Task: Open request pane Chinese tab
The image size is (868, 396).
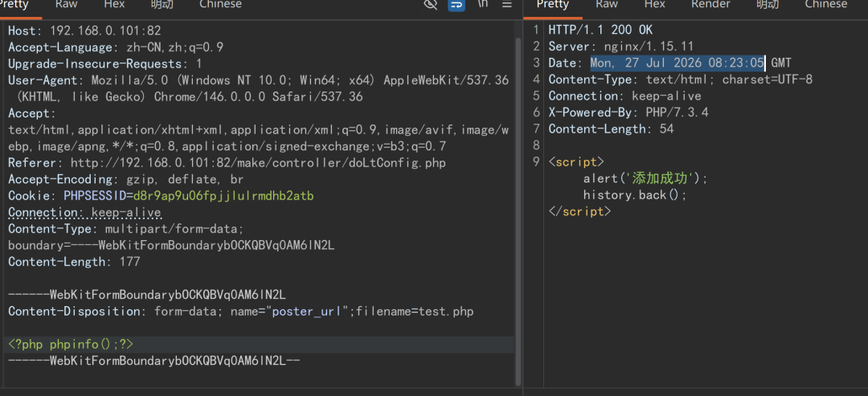Action: tap(220, 5)
